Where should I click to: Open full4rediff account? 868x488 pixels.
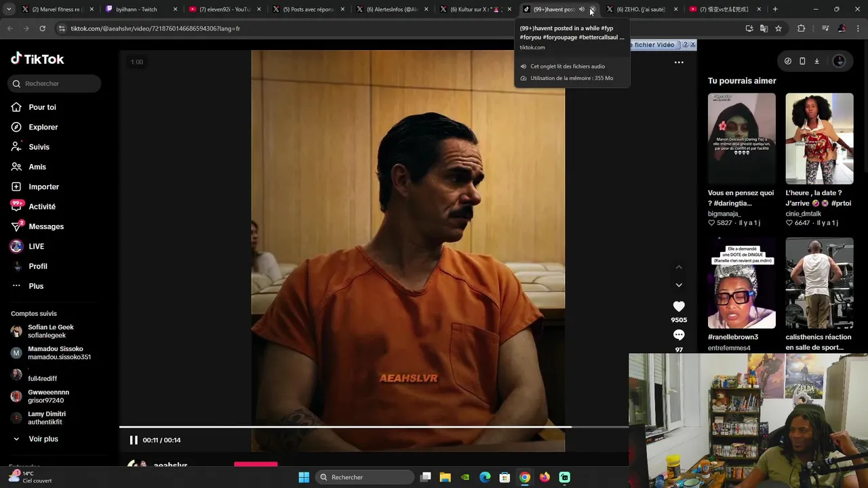pos(42,375)
